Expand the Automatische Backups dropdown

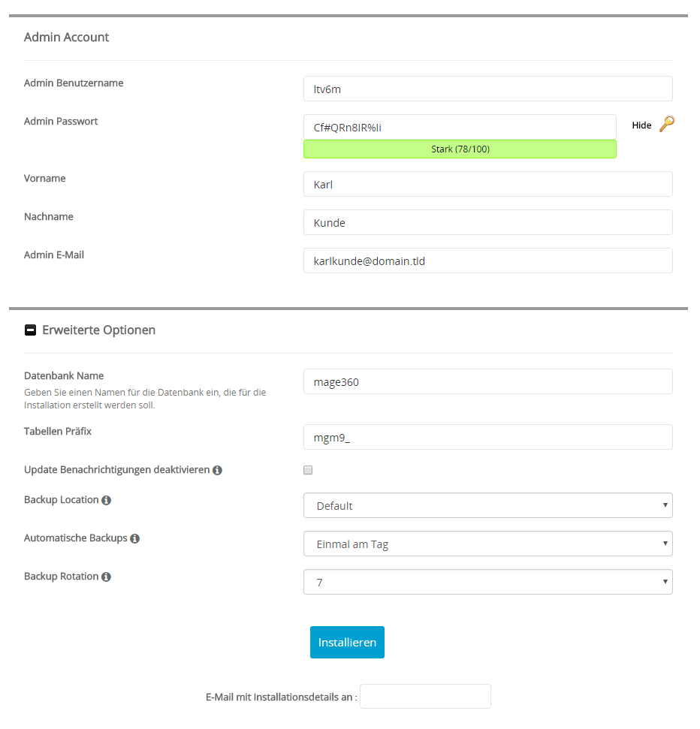[x=488, y=544]
